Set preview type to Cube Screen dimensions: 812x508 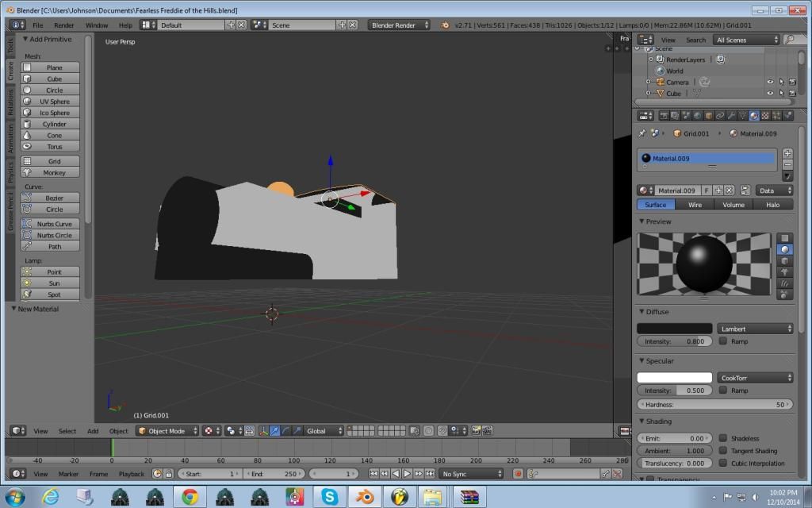pos(785,260)
